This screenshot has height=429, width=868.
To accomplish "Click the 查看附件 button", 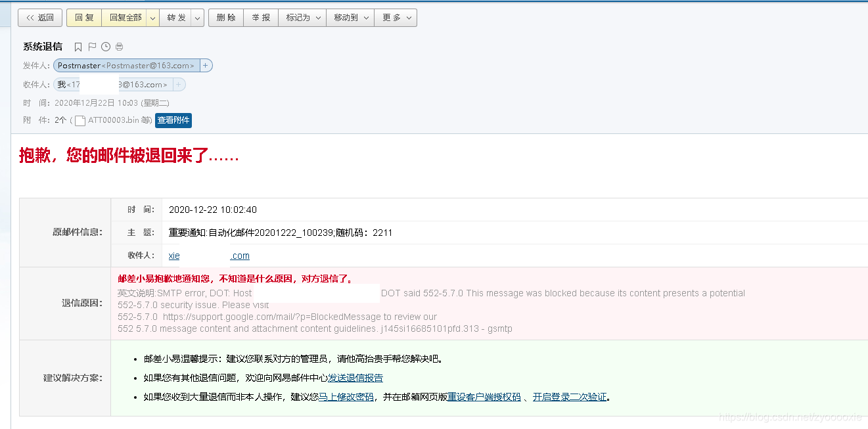I will coord(173,120).
